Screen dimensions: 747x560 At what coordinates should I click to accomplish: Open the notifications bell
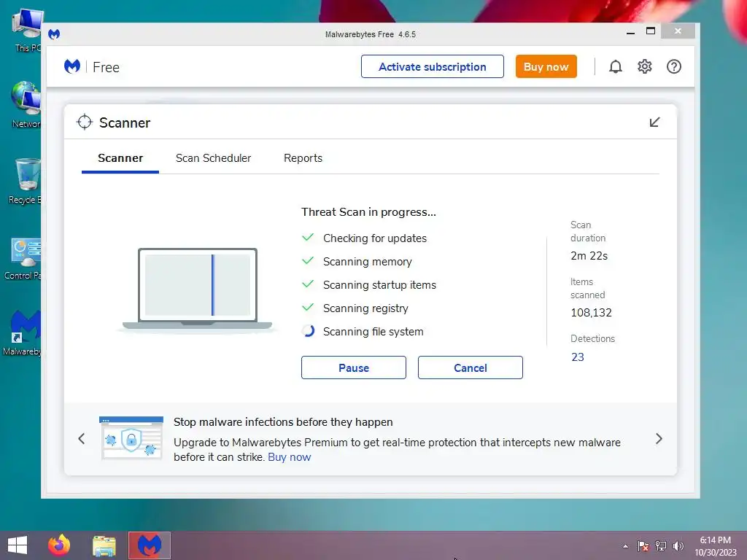point(616,66)
